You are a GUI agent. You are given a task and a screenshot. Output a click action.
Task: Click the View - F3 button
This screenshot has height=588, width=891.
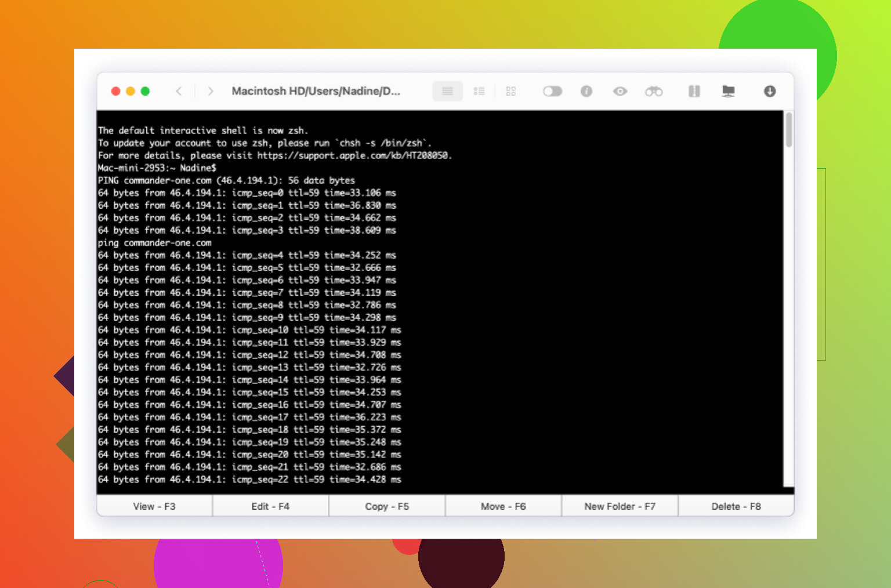tap(154, 506)
